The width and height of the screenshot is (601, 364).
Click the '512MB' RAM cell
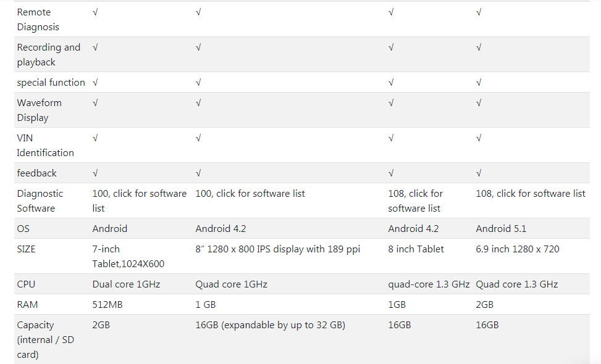point(107,305)
